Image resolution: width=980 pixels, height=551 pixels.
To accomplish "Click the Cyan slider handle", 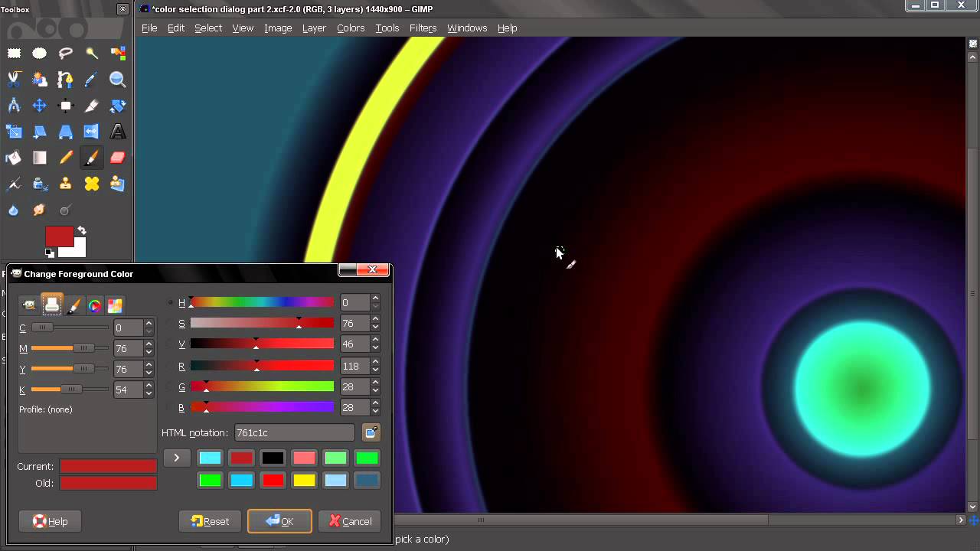I will coord(42,328).
